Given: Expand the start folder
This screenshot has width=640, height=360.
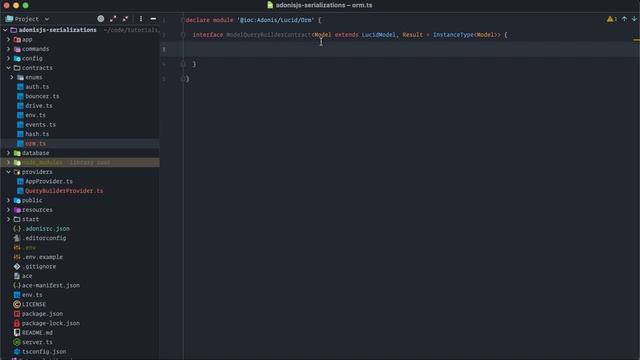Looking at the screenshot, I should [9, 219].
